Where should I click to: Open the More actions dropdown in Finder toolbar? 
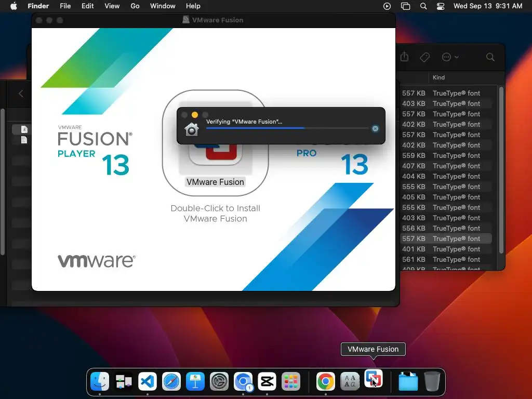point(450,57)
